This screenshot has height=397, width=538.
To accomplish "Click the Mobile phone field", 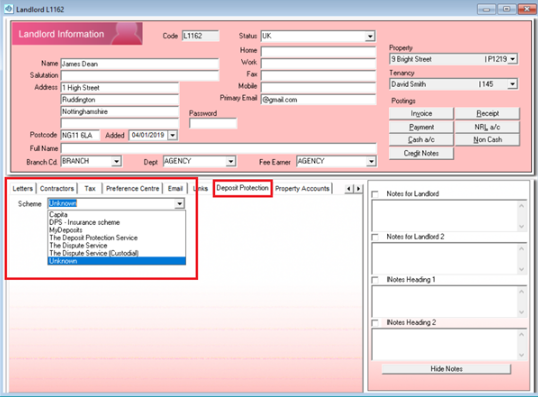I will click(x=318, y=86).
